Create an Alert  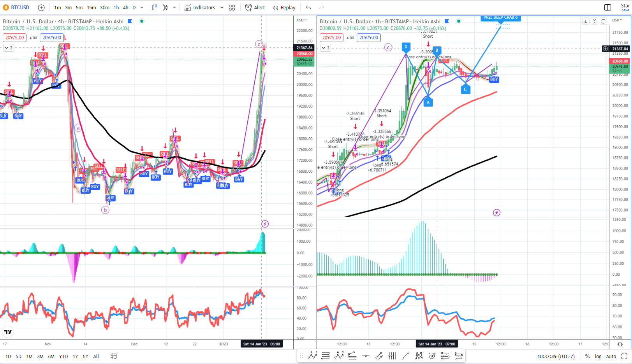click(255, 7)
